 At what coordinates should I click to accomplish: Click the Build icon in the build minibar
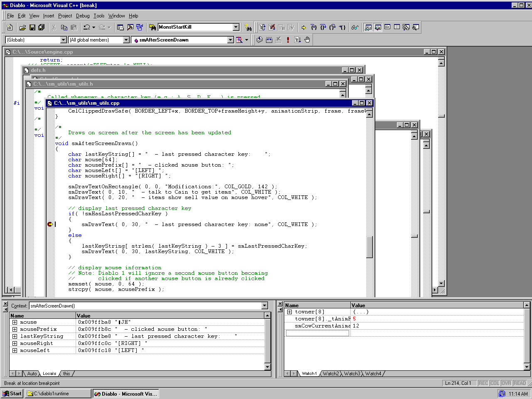pyautogui.click(x=269, y=40)
